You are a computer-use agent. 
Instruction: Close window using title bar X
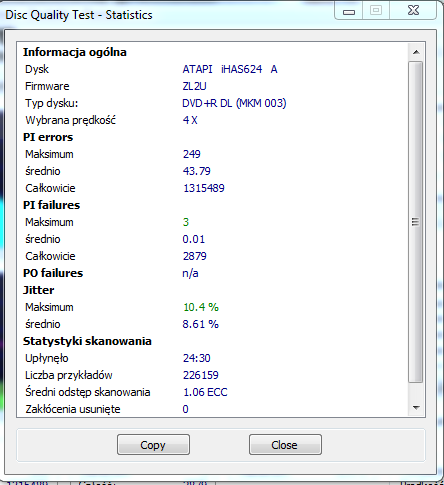pos(413,11)
